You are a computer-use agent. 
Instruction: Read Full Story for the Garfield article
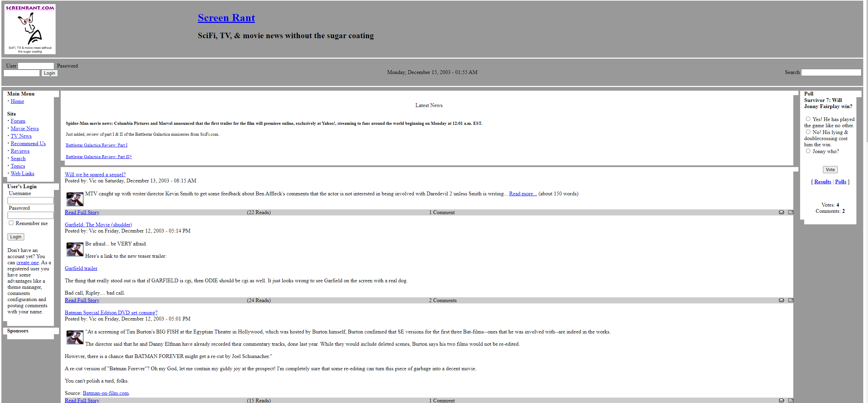tap(82, 300)
